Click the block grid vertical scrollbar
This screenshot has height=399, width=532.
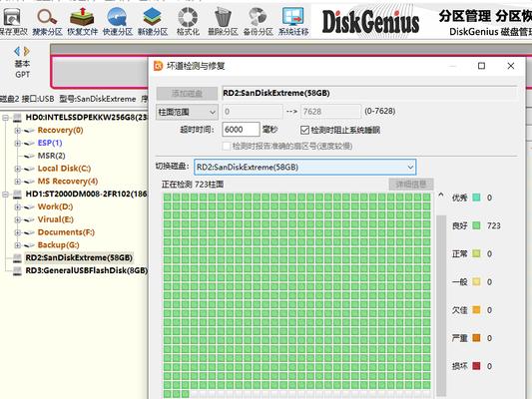441,305
